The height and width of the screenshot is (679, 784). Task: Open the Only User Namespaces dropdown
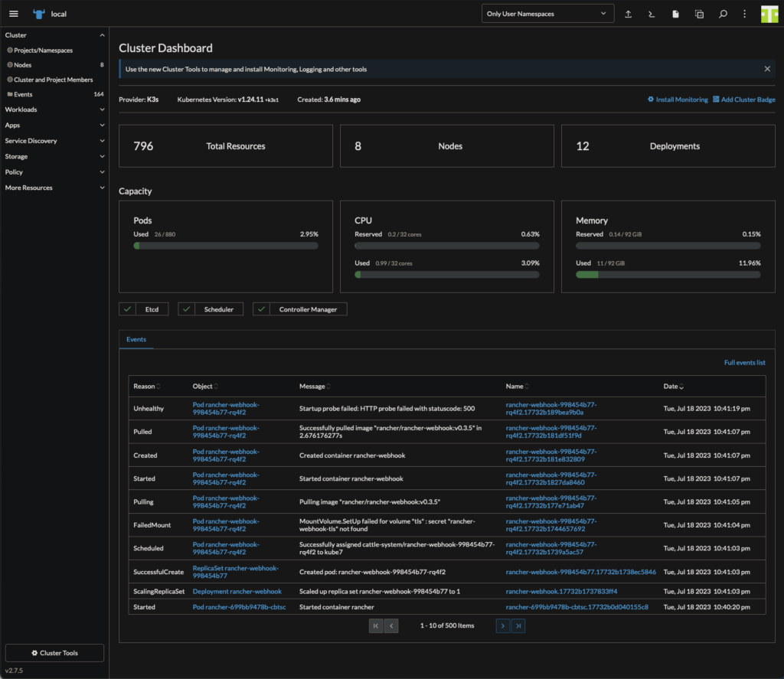tap(547, 14)
